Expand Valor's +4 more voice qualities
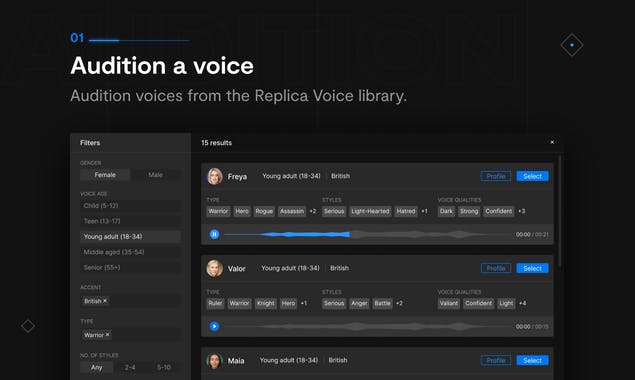Image resolution: width=635 pixels, height=380 pixels. tap(522, 303)
